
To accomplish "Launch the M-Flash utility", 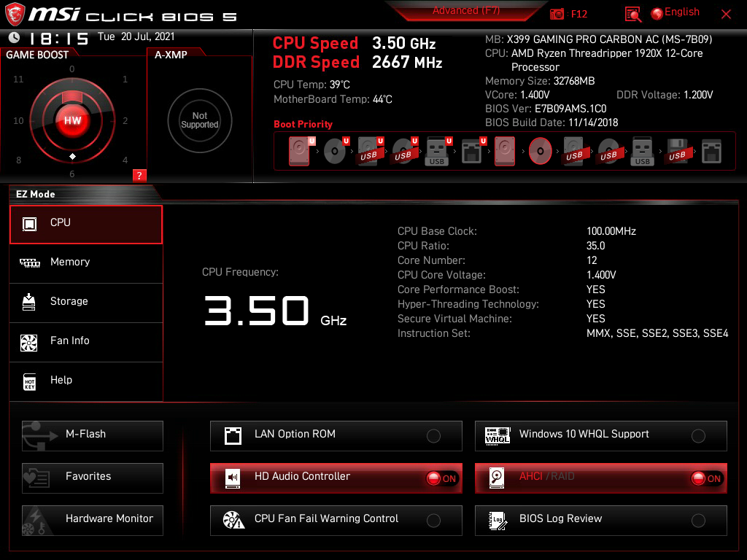I will (93, 436).
